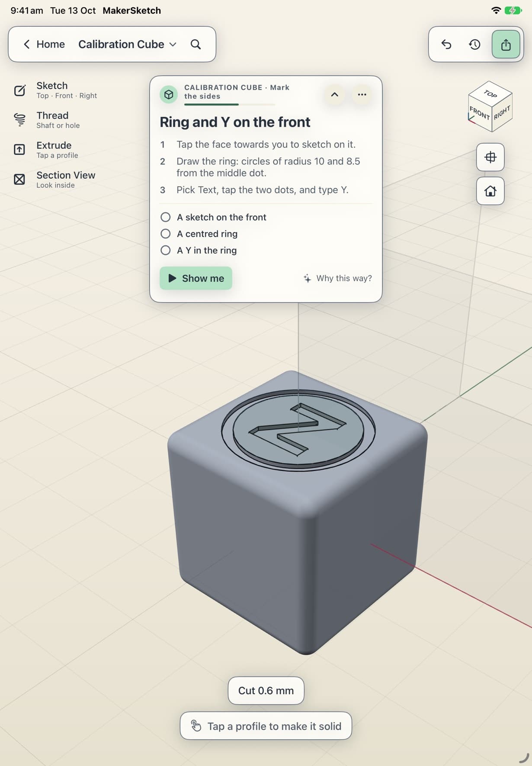Screen dimensions: 532x766
Task: Tap the green share icon
Action: click(506, 44)
